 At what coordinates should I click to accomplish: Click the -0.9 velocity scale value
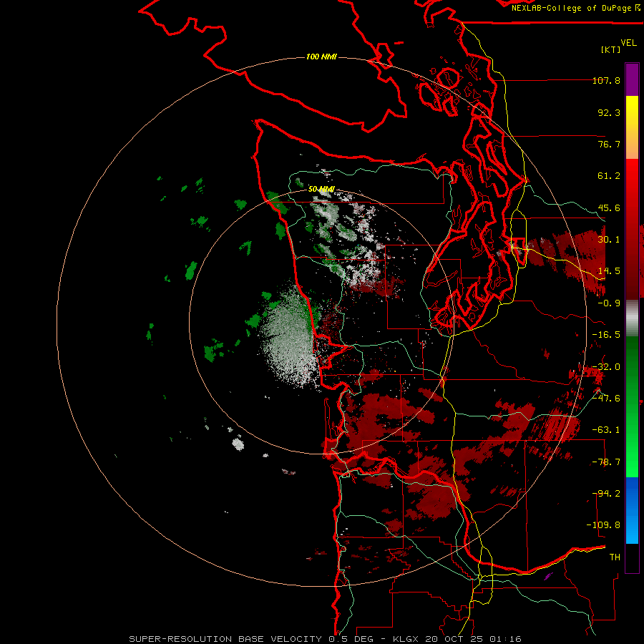tap(609, 303)
